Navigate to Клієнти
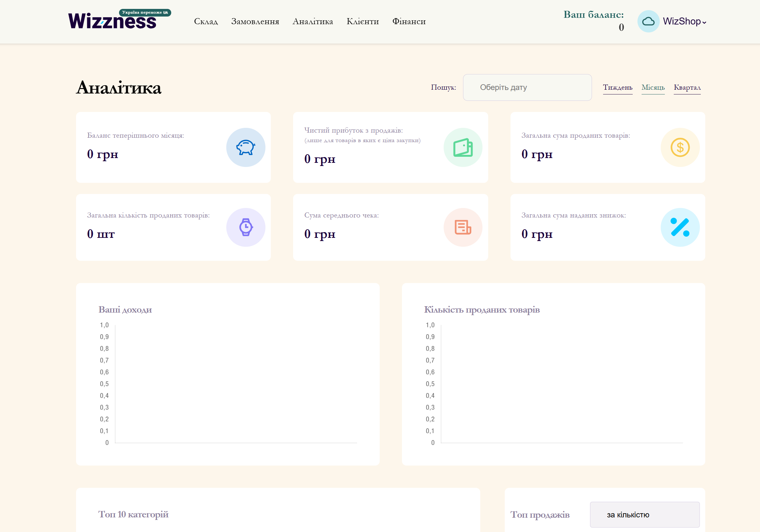 pyautogui.click(x=362, y=22)
